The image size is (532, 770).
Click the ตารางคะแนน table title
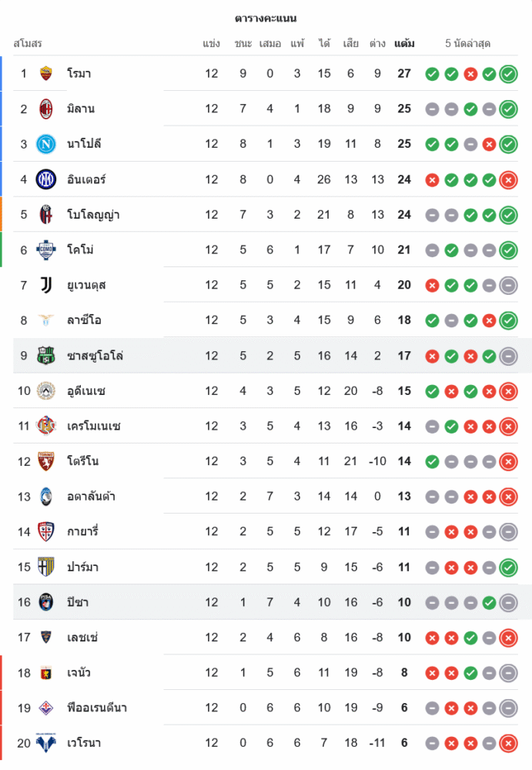pyautogui.click(x=266, y=18)
